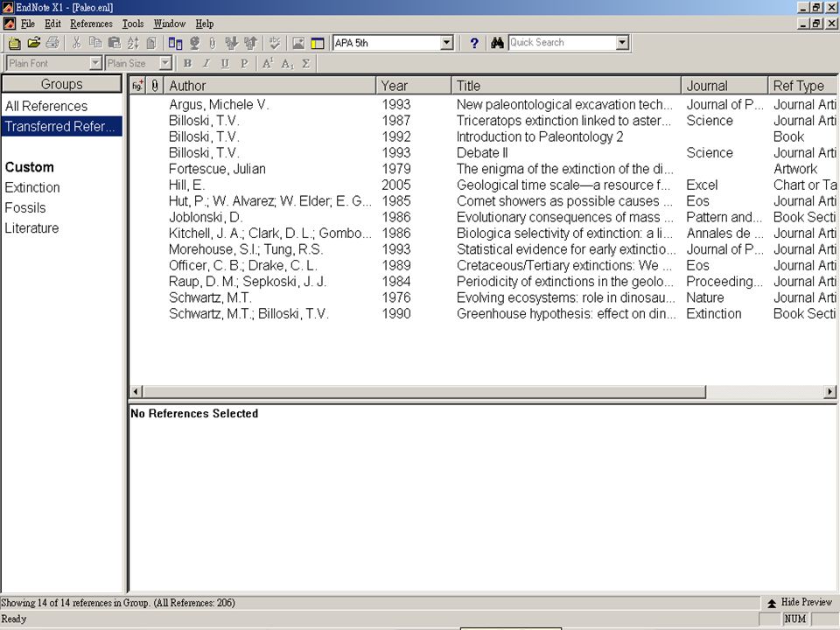Click the paperclip attachment column header
The width and height of the screenshot is (840, 630).
coord(154,86)
